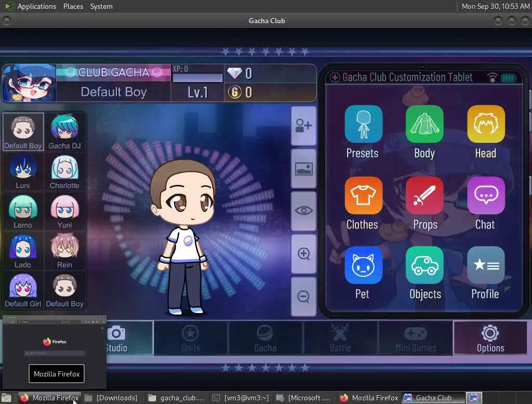This screenshot has width=532, height=404.
Task: Switch to the vm3@vm3 terminal taskbar item
Action: click(241, 398)
